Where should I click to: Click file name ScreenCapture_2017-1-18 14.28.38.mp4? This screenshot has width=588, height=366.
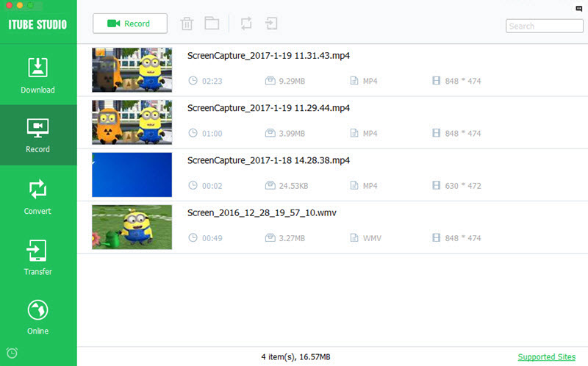(268, 161)
